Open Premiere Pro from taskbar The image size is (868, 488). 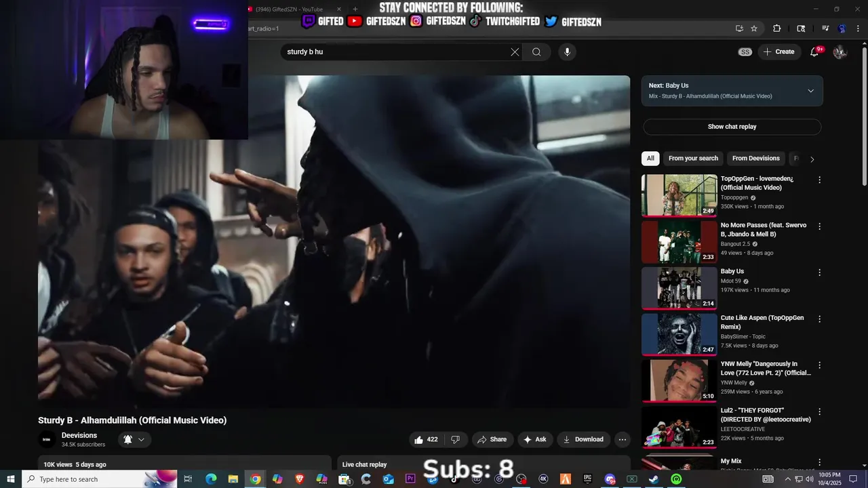pyautogui.click(x=410, y=479)
